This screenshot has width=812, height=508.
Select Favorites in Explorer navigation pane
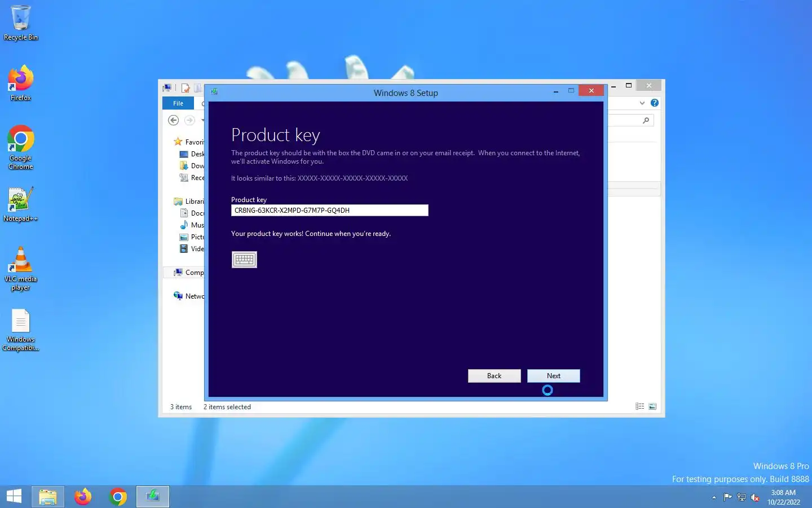pos(189,142)
